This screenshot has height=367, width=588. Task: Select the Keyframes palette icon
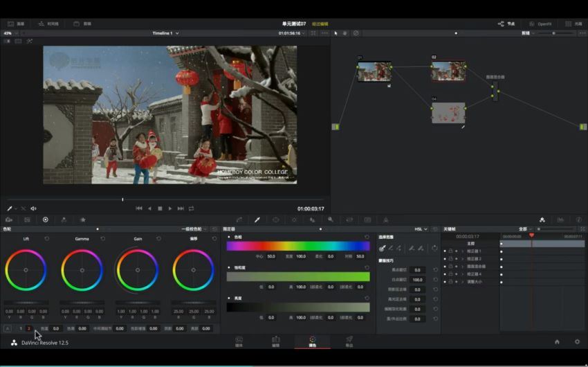(x=542, y=220)
